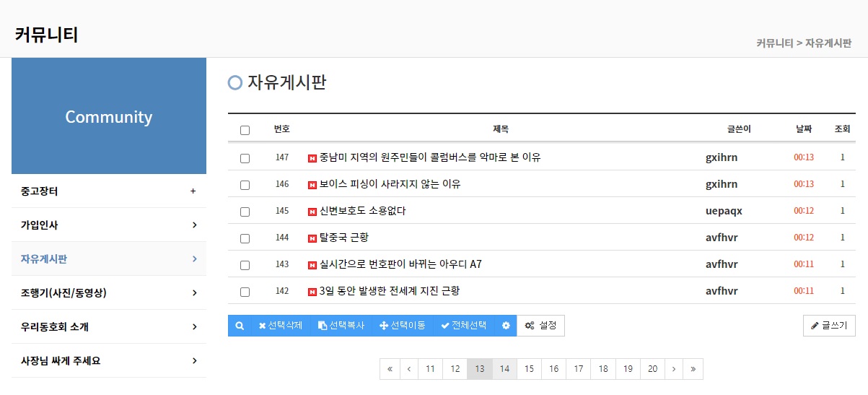The width and height of the screenshot is (868, 395).
Task: Check the box for post 144 탈중국 근황
Action: point(245,238)
